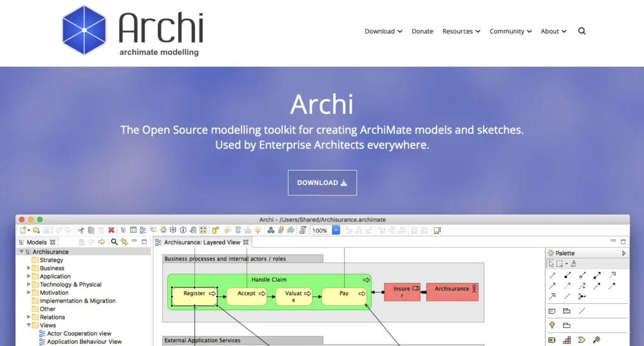Image resolution: width=644 pixels, height=346 pixels.
Task: Click the last toolbar icon after alignment tools
Action: point(437,230)
